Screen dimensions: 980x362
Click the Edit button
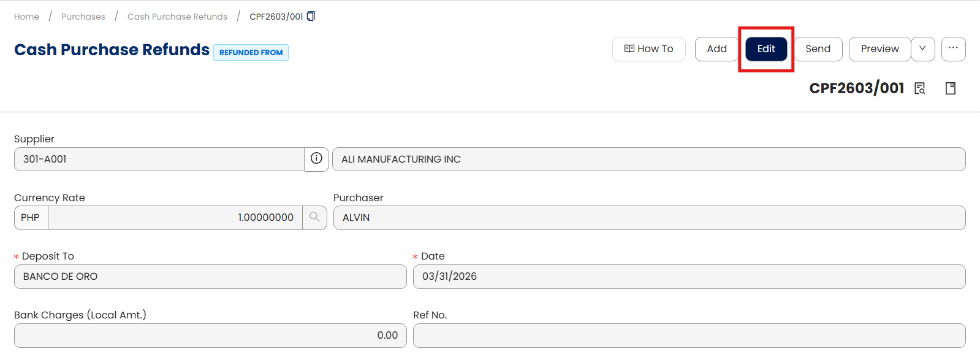[766, 49]
